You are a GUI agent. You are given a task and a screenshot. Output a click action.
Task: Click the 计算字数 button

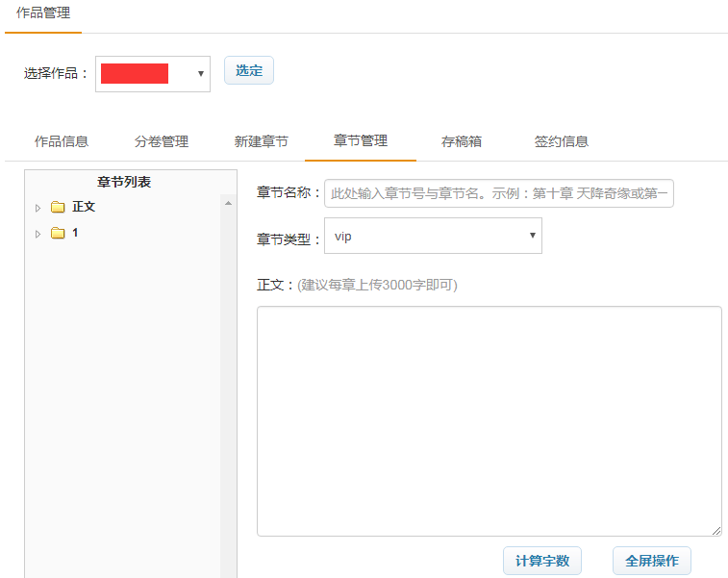coord(541,561)
